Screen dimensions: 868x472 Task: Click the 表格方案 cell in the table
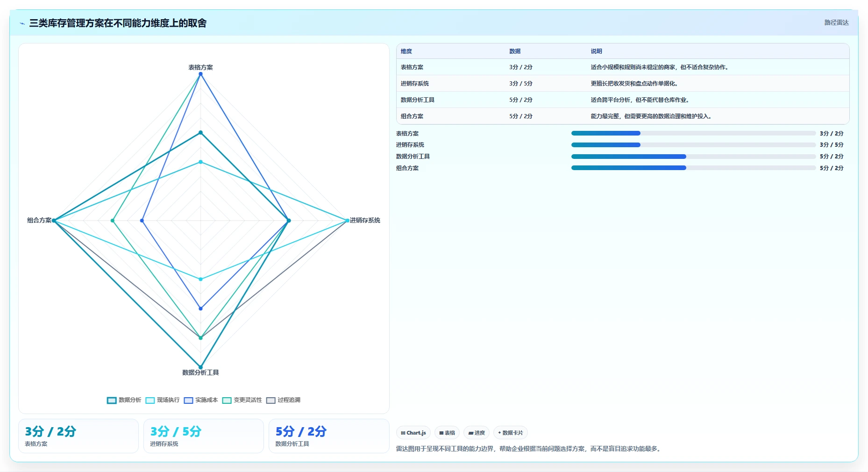412,67
